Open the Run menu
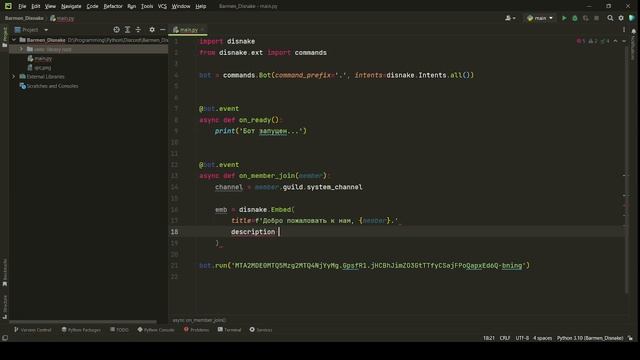The image size is (640, 360). tap(131, 6)
